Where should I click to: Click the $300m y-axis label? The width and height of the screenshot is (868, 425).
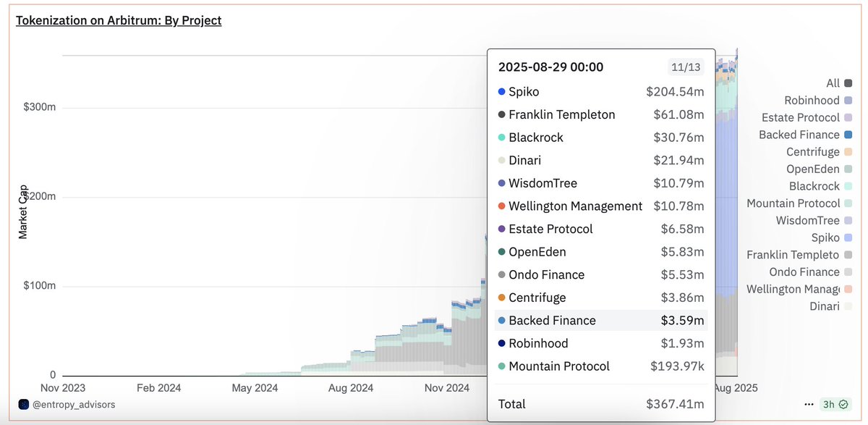40,107
